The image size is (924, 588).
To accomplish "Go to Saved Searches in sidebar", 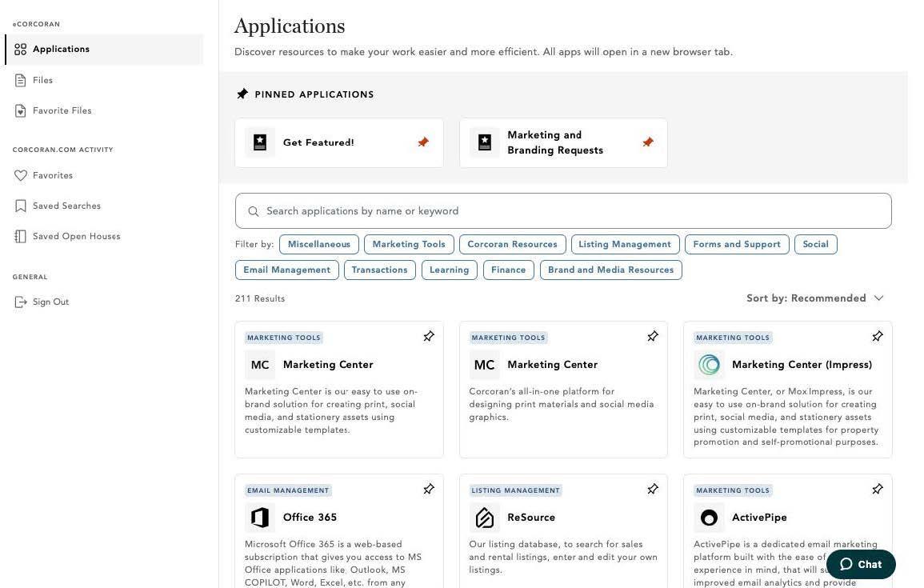I will coord(66,206).
